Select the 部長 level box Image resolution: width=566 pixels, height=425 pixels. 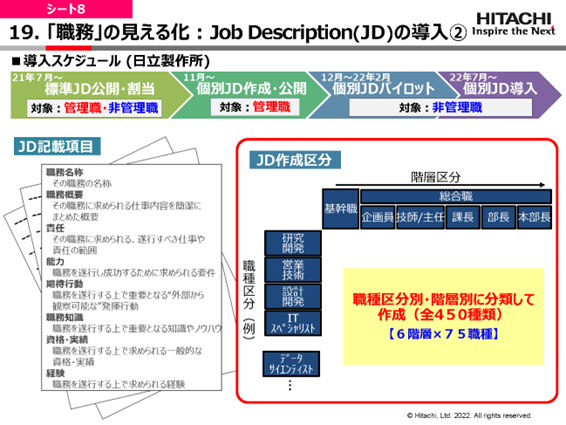pos(498,217)
